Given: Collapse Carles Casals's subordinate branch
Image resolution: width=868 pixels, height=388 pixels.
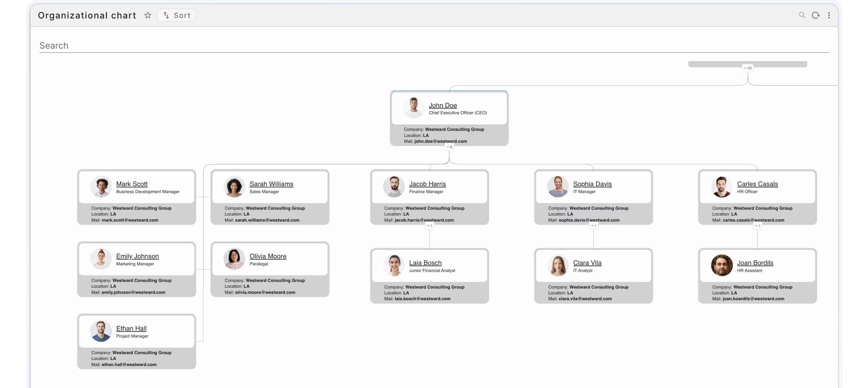Looking at the screenshot, I should (757, 226).
